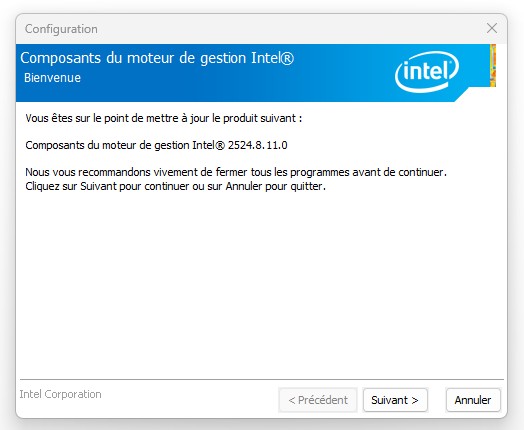Click the greyed-out < Précédent button
The image size is (524, 430).
(318, 400)
